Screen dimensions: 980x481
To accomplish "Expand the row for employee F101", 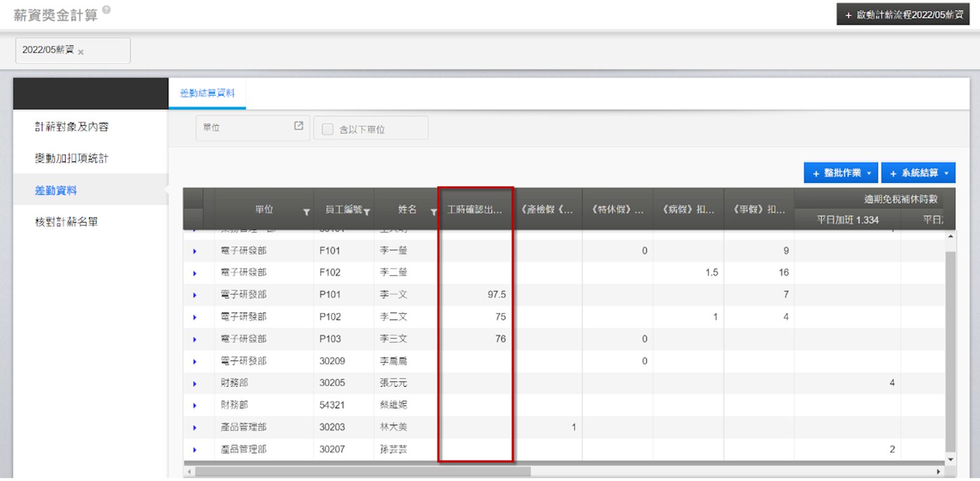I will (195, 251).
